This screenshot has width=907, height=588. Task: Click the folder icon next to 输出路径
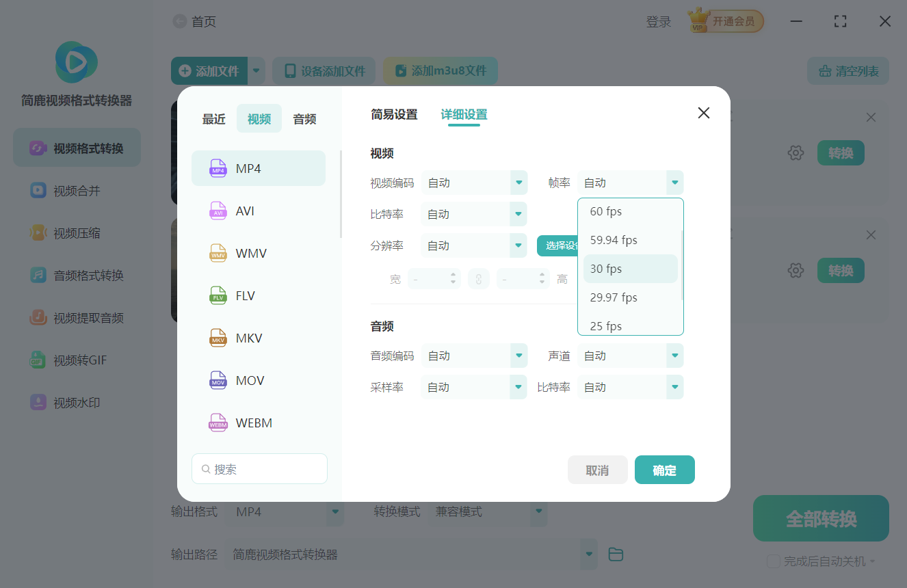click(615, 554)
